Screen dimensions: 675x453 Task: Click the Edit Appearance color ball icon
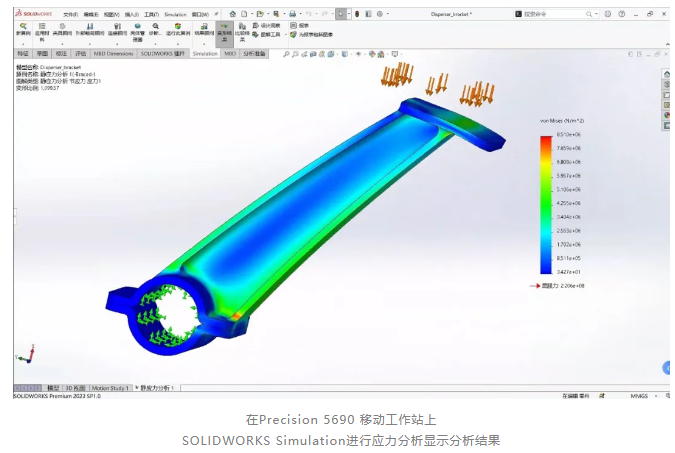point(372,54)
